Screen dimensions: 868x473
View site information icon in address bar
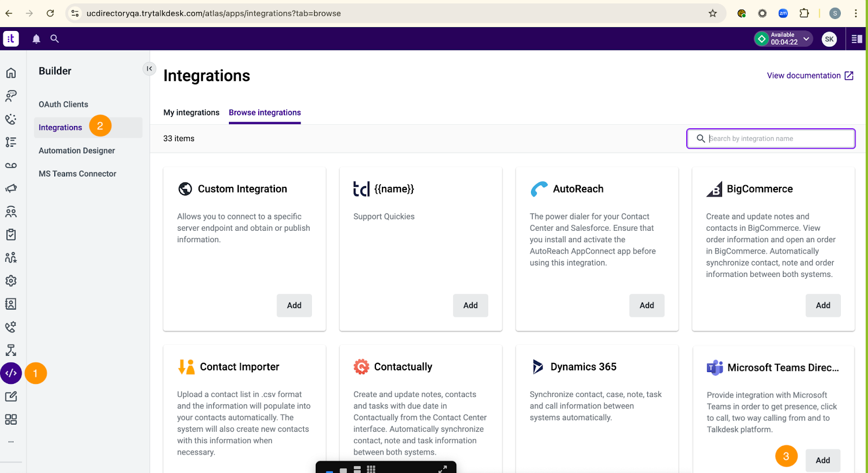point(75,13)
